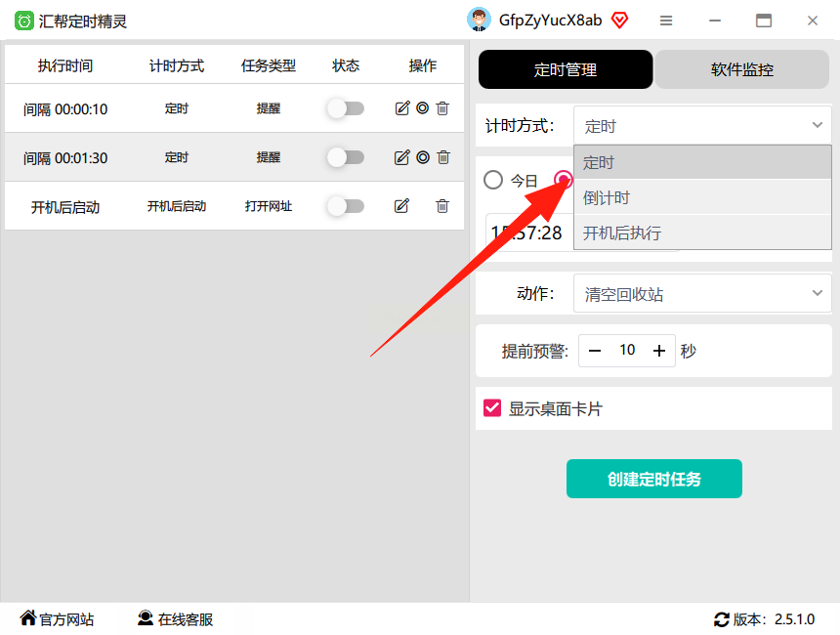Click version refresh icon in status bar
This screenshot has height=635, width=840.
coord(721,619)
